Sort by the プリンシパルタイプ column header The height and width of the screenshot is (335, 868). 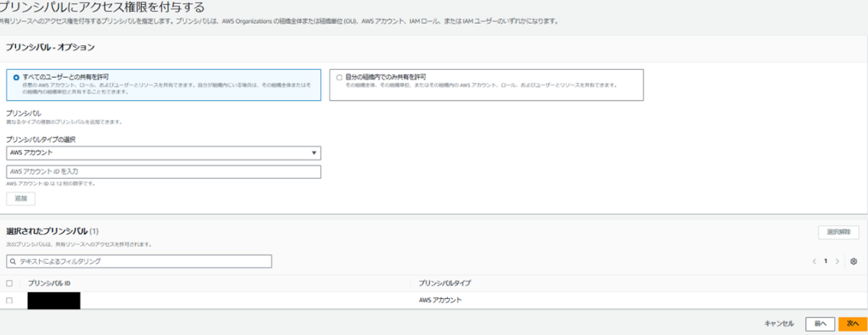(x=444, y=284)
